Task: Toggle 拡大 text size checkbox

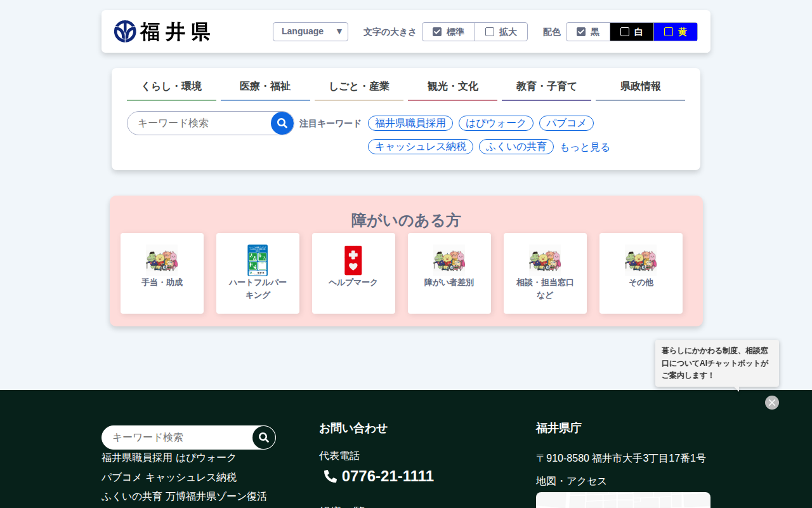Action: 501,32
